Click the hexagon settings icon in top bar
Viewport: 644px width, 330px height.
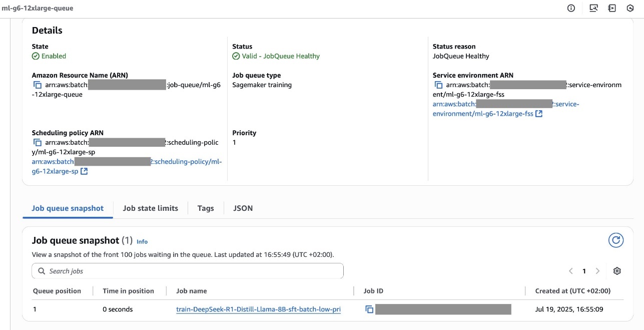tap(630, 8)
